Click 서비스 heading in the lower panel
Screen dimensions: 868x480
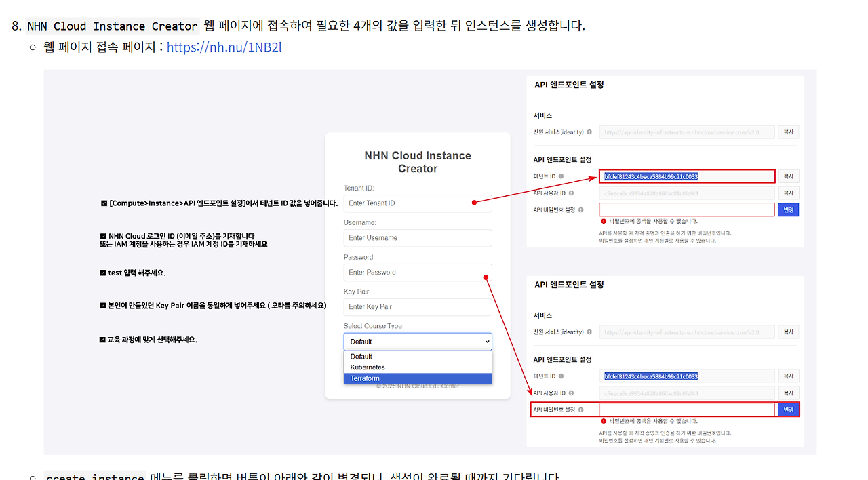tap(542, 316)
